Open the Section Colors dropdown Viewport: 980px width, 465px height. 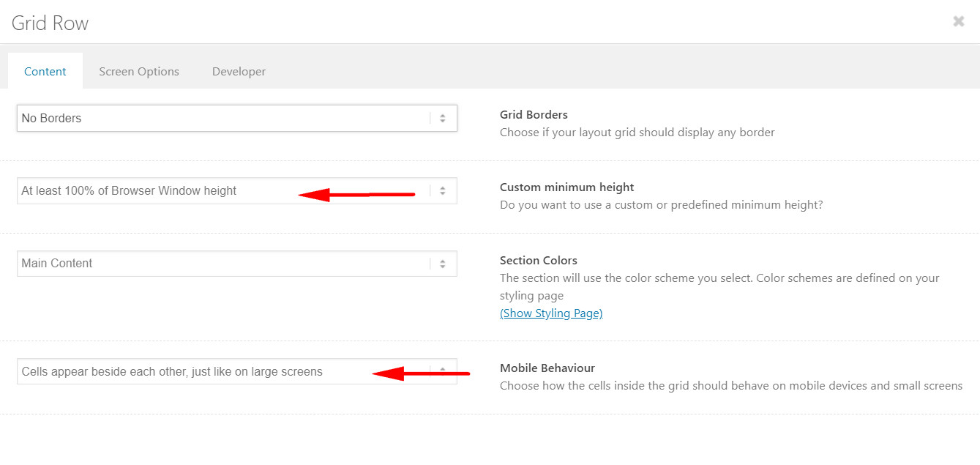[237, 264]
